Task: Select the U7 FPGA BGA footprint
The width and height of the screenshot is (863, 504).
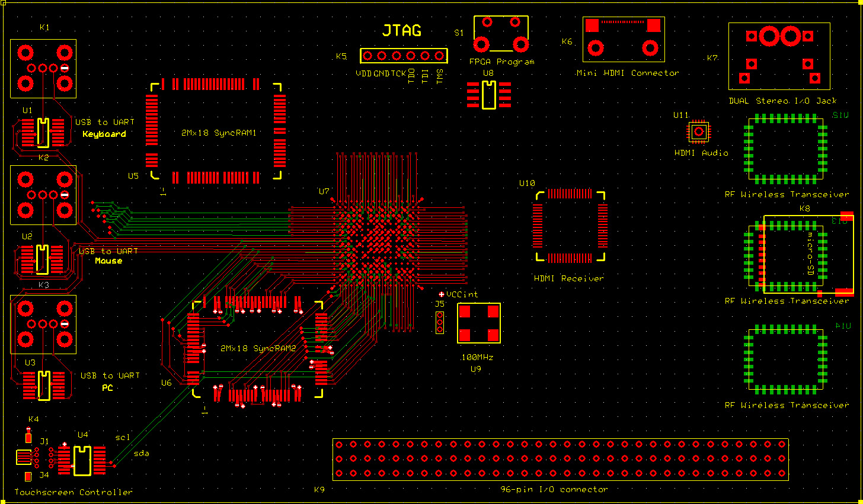Action: pos(378,243)
